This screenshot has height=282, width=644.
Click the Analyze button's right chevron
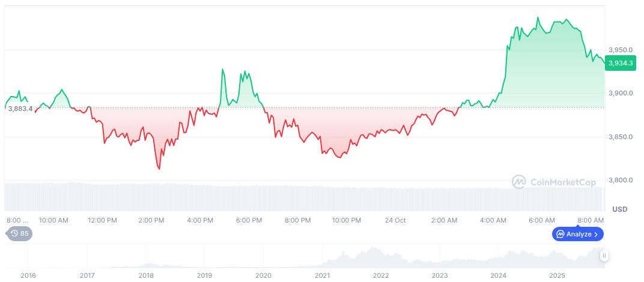pyautogui.click(x=596, y=234)
